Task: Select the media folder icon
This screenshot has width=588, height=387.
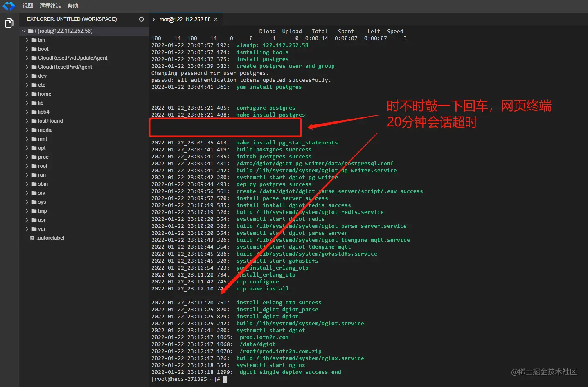Action: pyautogui.click(x=34, y=130)
